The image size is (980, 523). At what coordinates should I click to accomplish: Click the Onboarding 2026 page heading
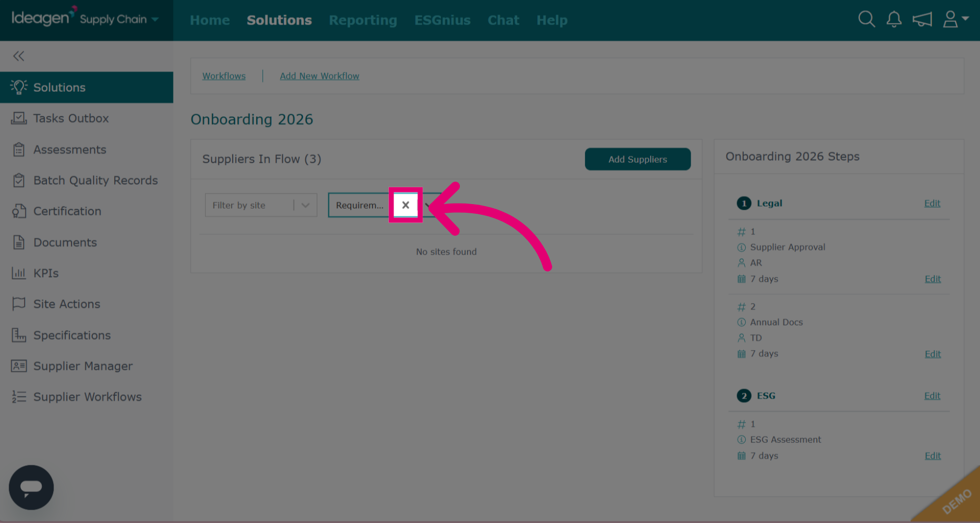(x=252, y=119)
